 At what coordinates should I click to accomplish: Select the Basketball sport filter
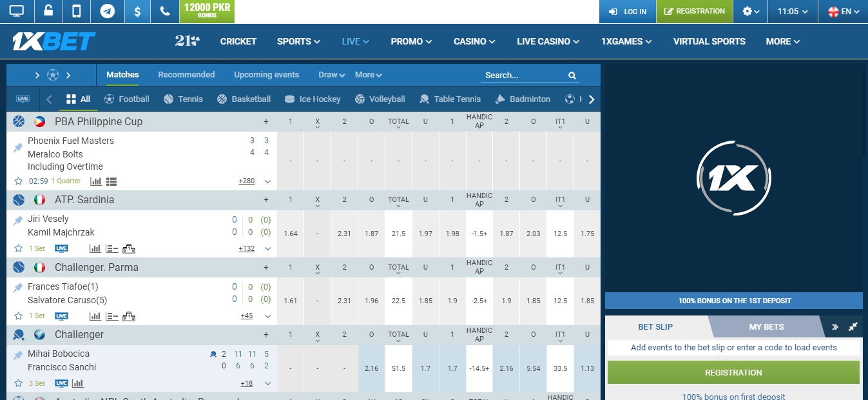[244, 99]
